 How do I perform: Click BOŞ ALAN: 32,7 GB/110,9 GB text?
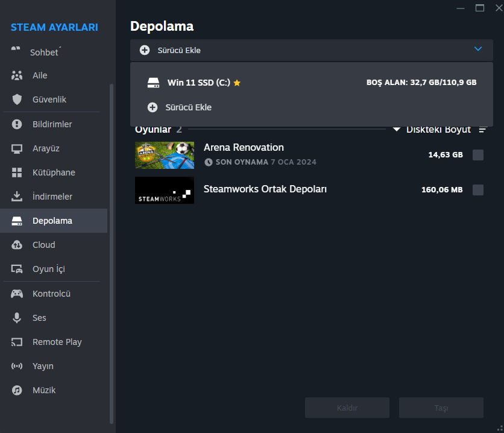click(421, 83)
